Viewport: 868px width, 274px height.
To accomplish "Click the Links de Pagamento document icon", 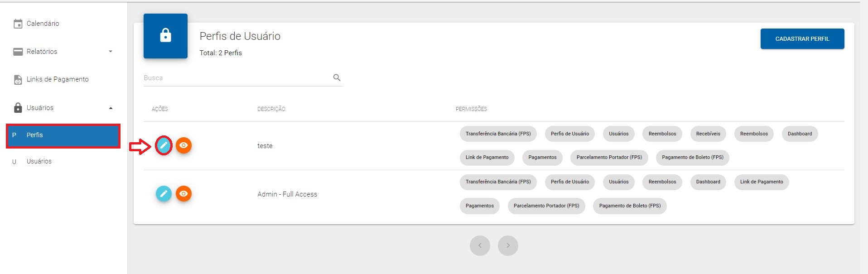I will tap(18, 80).
